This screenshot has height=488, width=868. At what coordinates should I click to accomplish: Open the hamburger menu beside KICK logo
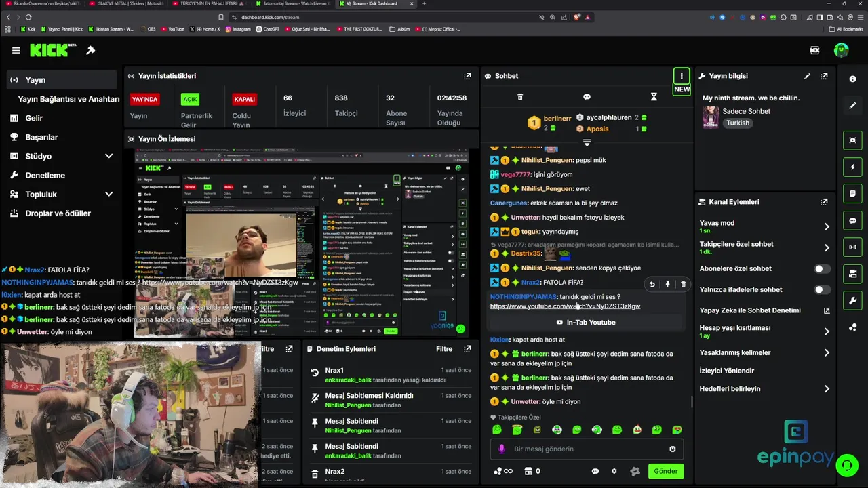[16, 50]
